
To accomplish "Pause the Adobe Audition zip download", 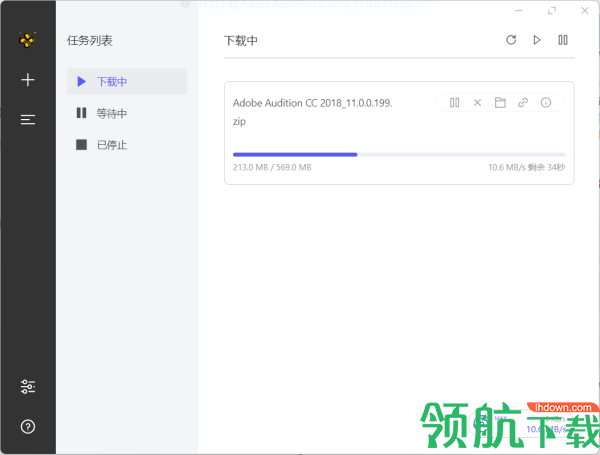I will [x=455, y=103].
